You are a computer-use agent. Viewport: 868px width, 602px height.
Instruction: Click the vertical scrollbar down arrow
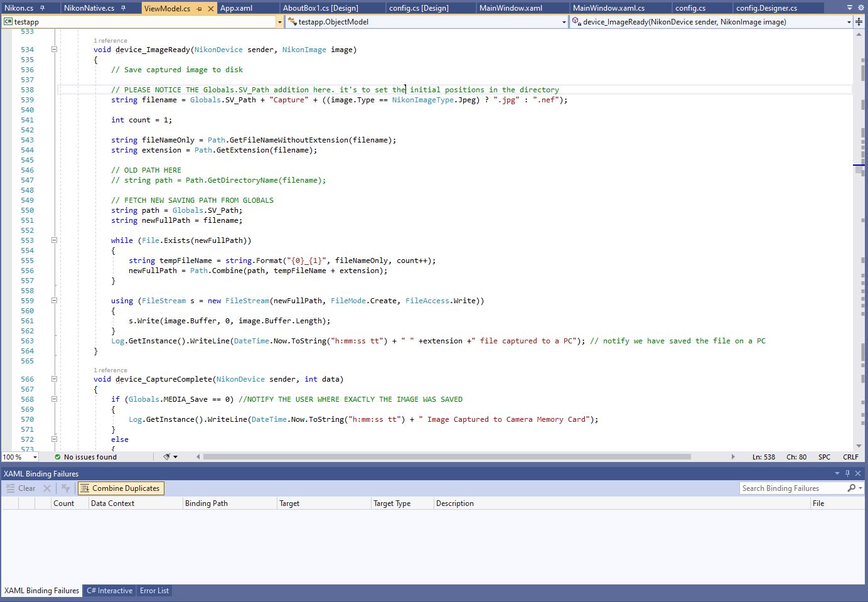tap(859, 446)
